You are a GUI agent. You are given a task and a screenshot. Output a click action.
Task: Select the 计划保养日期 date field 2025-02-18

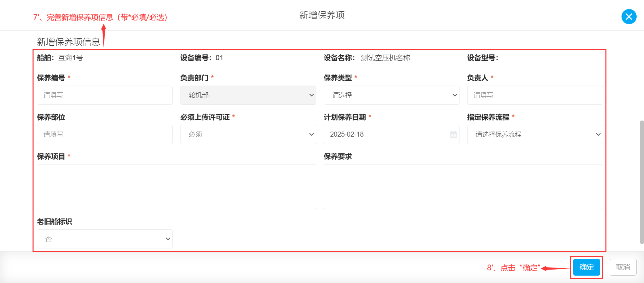[x=391, y=134]
